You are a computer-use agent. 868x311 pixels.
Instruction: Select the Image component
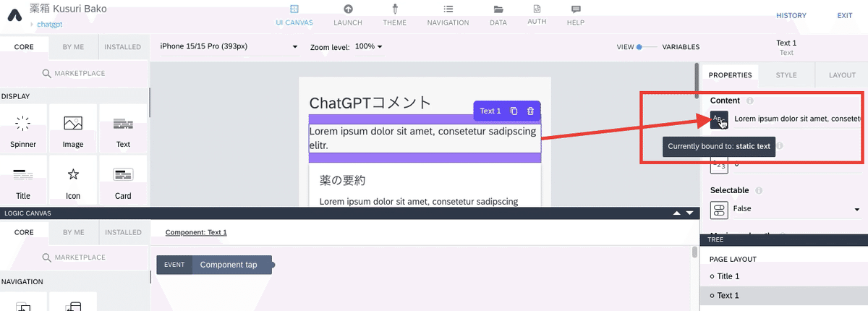73,129
